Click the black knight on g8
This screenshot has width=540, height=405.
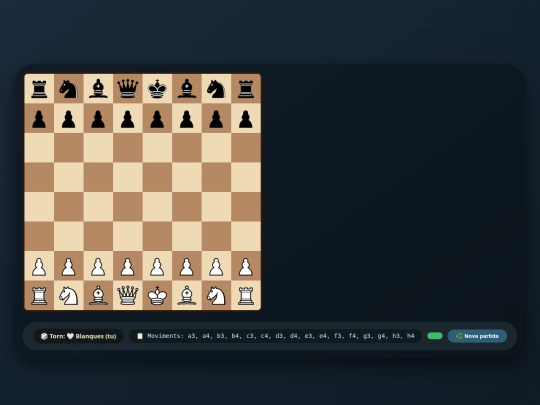[216, 89]
